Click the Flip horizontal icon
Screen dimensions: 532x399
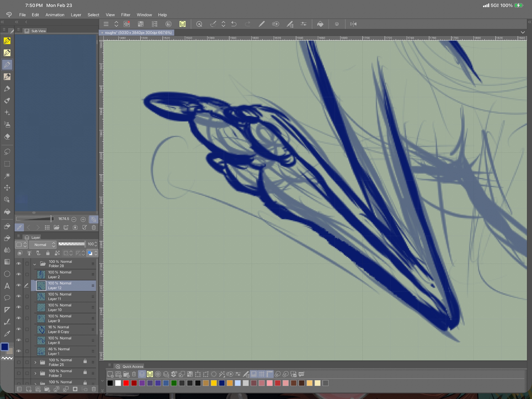point(353,24)
